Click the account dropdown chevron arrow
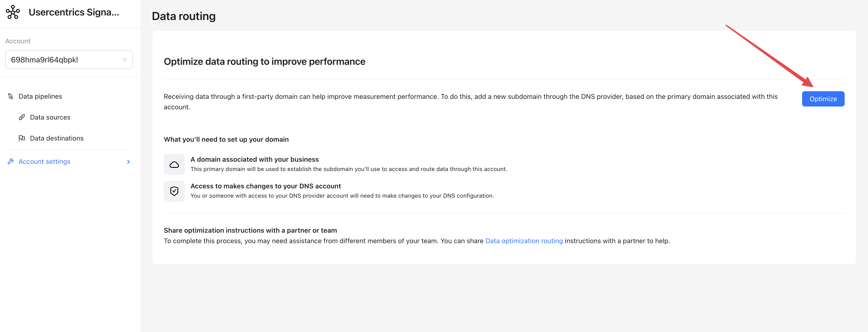The image size is (868, 332). [125, 60]
